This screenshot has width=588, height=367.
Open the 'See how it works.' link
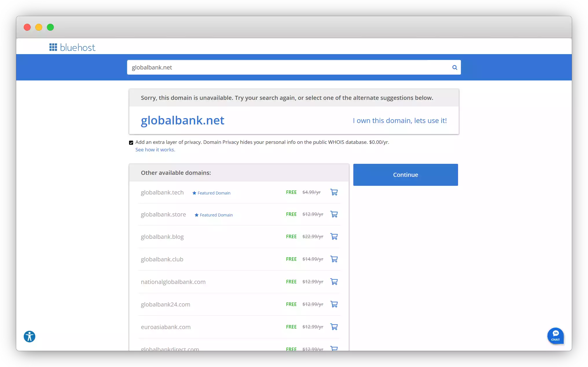click(x=155, y=150)
